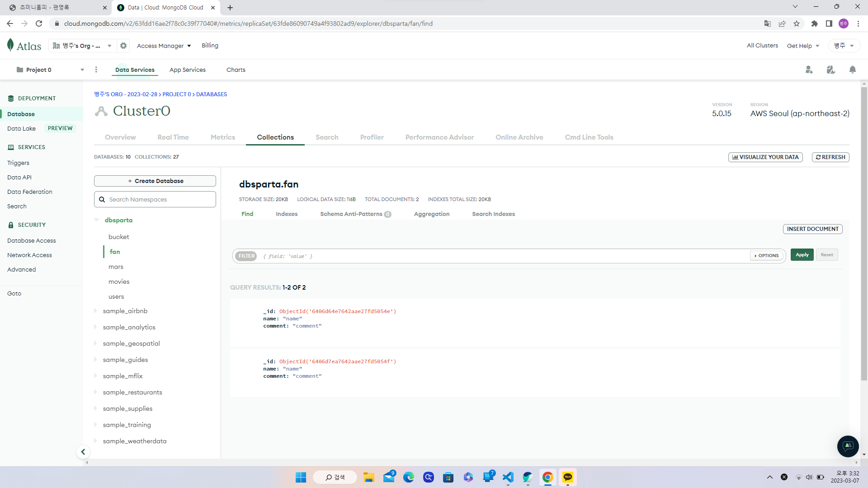Click share page icon in address bar

[x=782, y=23]
